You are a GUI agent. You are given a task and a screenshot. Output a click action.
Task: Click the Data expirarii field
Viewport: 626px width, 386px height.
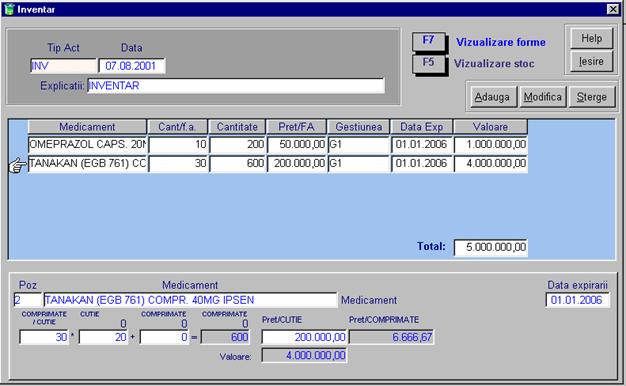point(578,300)
